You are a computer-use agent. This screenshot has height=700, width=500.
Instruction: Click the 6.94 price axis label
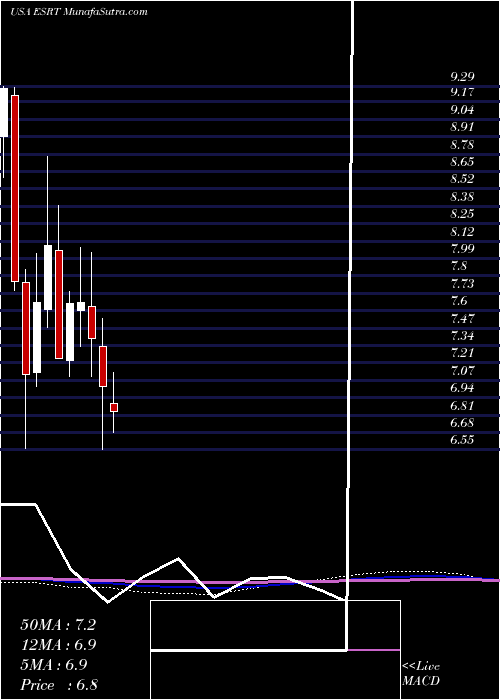click(462, 388)
